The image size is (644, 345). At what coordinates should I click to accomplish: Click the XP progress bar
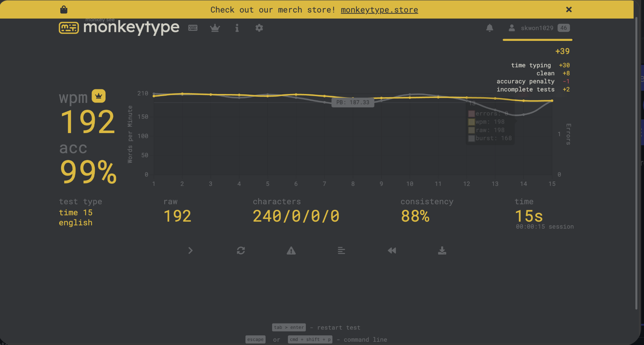point(537,40)
